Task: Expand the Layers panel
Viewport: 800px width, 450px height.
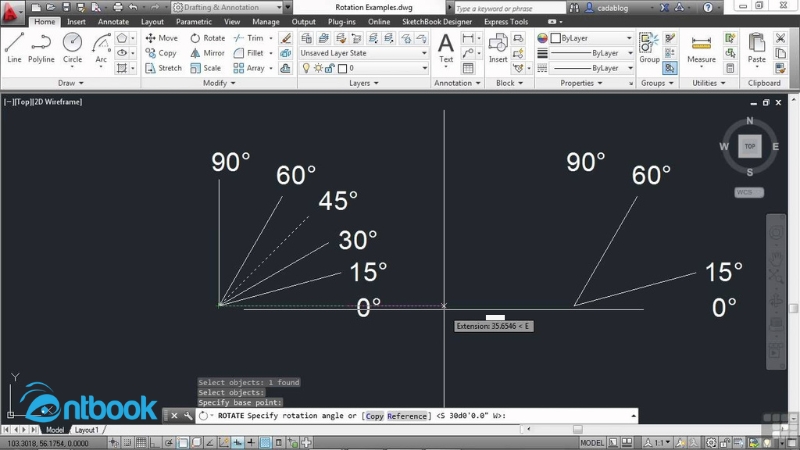Action: 364,83
